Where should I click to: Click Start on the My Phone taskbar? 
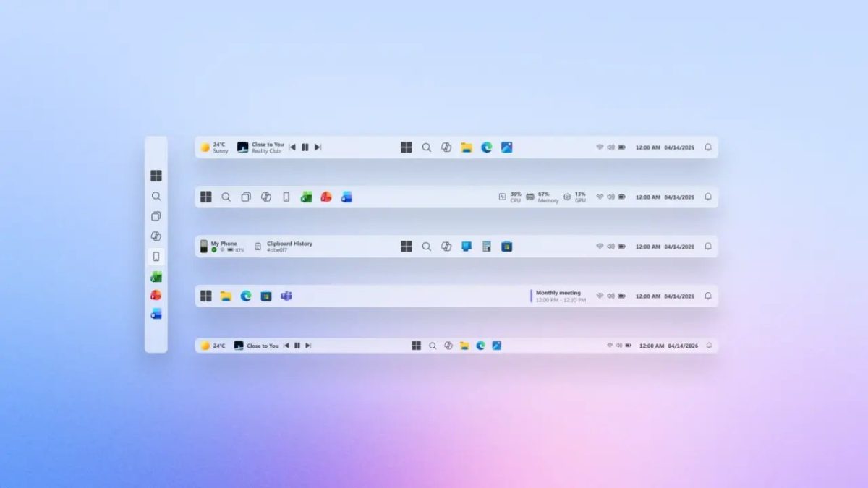coord(407,247)
